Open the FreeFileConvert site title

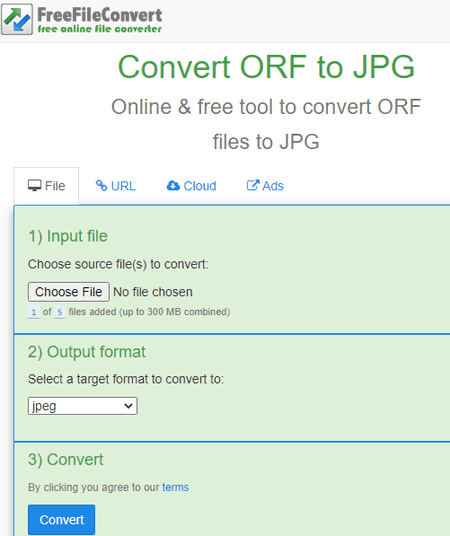point(100,15)
